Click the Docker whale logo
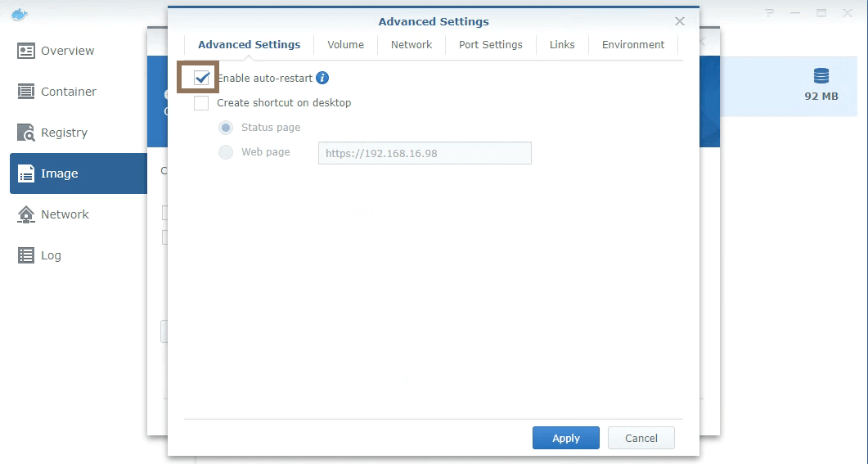The image size is (868, 464). click(x=20, y=14)
